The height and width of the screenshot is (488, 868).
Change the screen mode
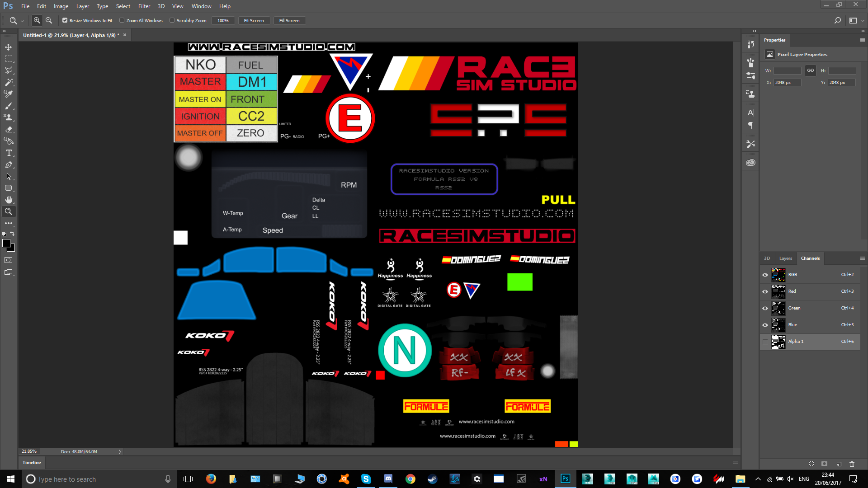click(9, 272)
